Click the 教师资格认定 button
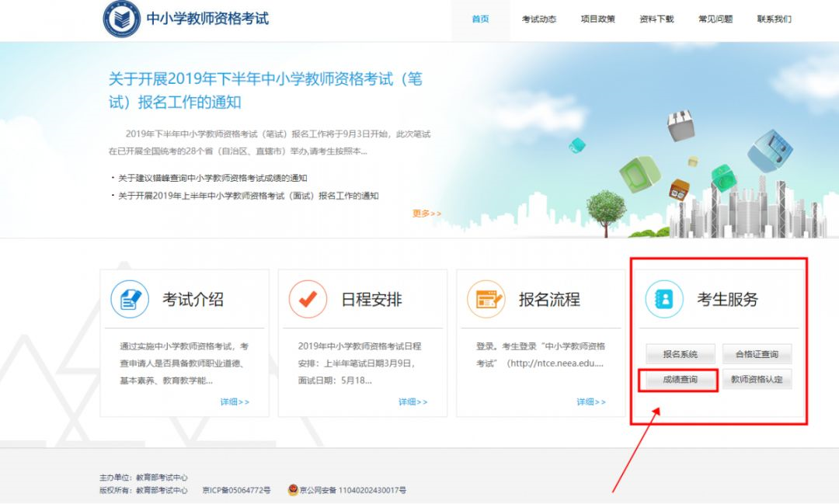Image resolution: width=839 pixels, height=504 pixels. 757,381
